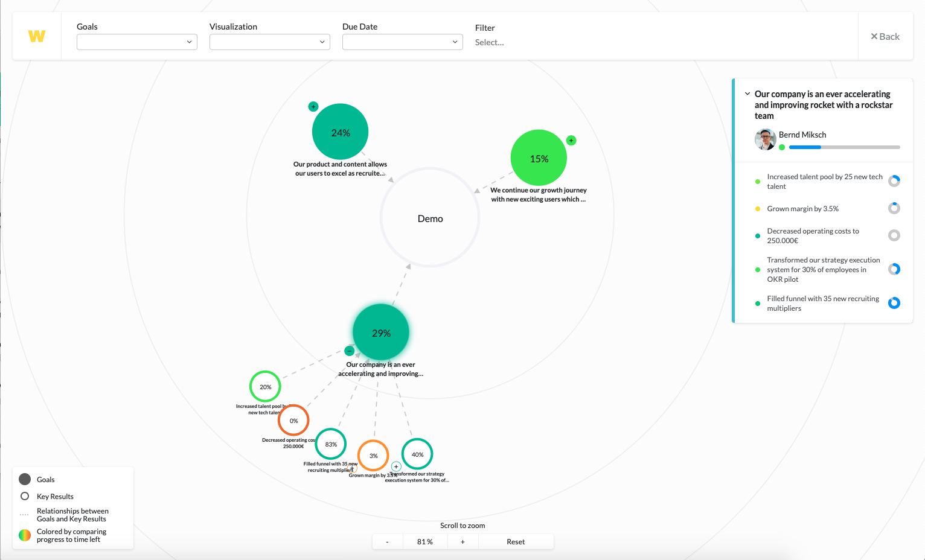Click the Key Results ring icon in the legend

tap(25, 496)
